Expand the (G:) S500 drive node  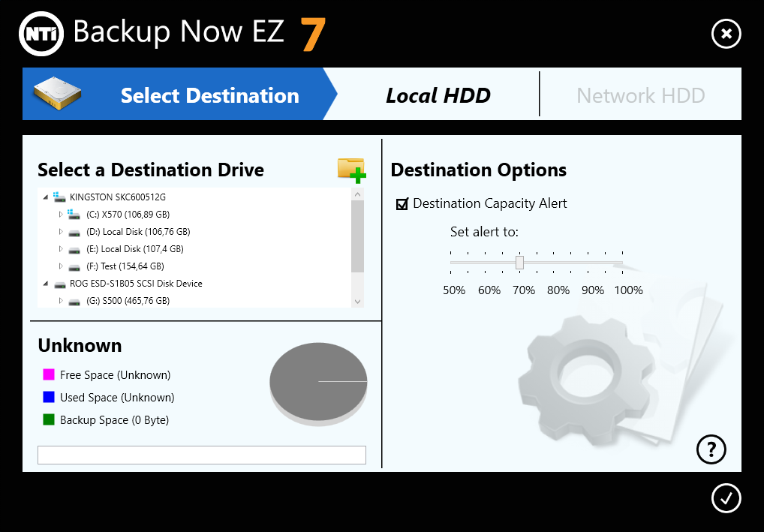tap(62, 301)
